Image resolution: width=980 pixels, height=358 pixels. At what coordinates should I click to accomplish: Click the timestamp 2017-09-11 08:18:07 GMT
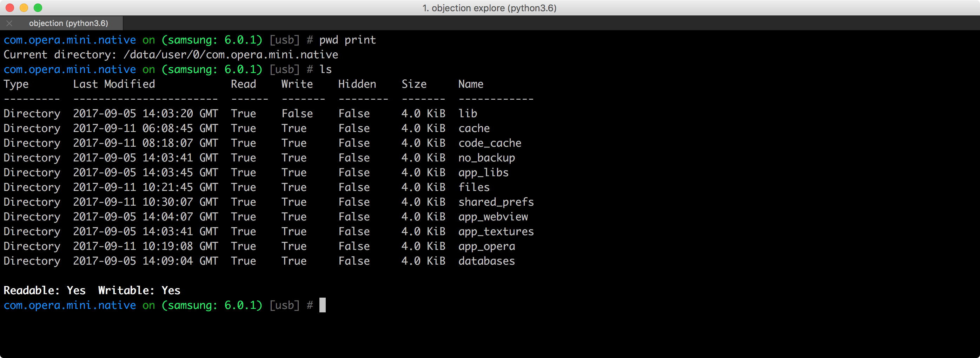[x=146, y=143]
